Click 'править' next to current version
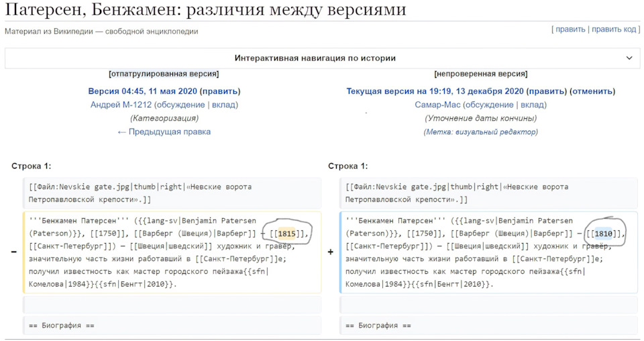Image resolution: width=644 pixels, height=341 pixels. click(x=547, y=91)
